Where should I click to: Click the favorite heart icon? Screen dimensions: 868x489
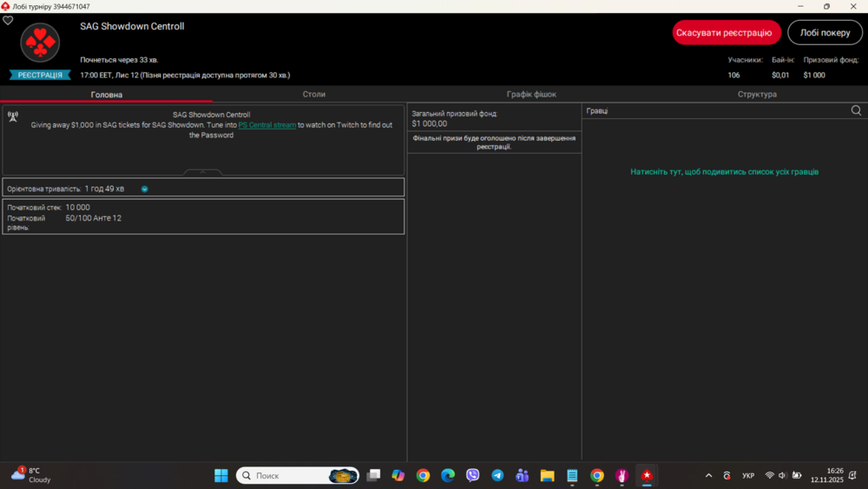click(x=8, y=21)
